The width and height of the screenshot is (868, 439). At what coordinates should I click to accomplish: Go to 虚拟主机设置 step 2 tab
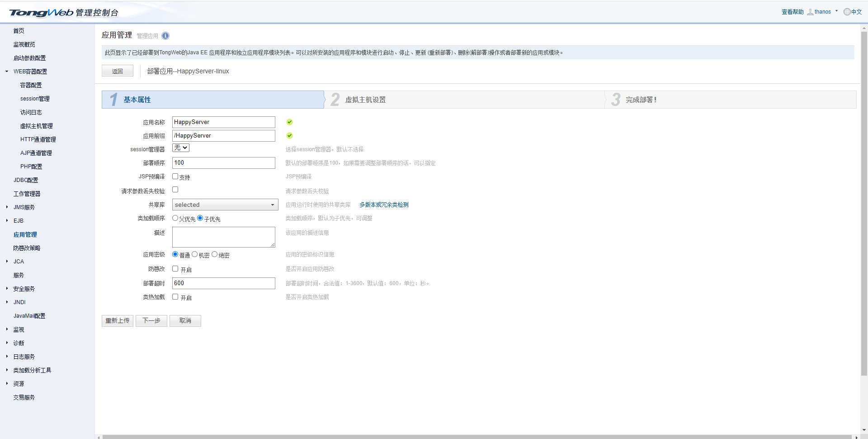(x=365, y=100)
